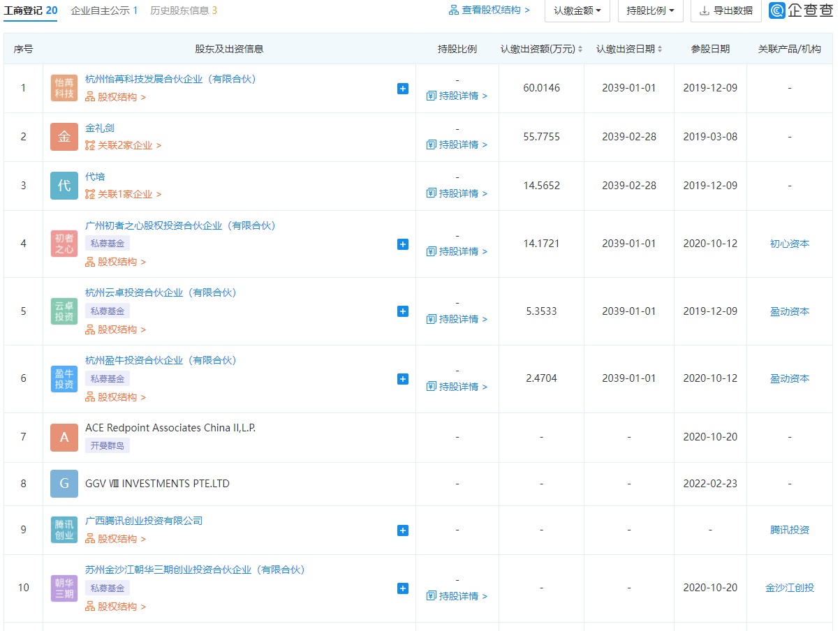
Task: Sort by 认缴出资日期 column header
Action: click(628, 49)
